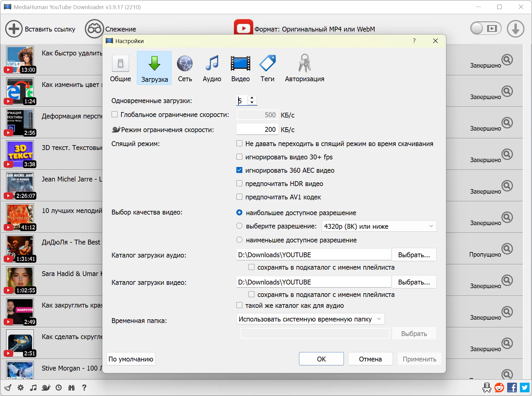Select the choose resolution radio button
The height and width of the screenshot is (396, 532).
tap(239, 226)
